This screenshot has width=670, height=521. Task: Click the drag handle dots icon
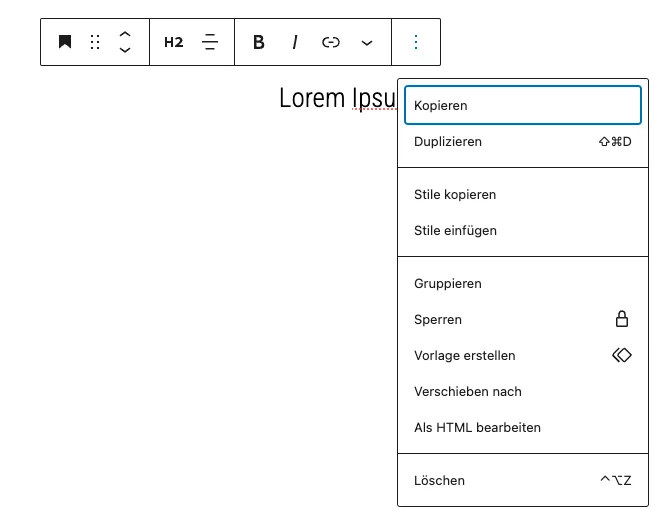point(95,42)
